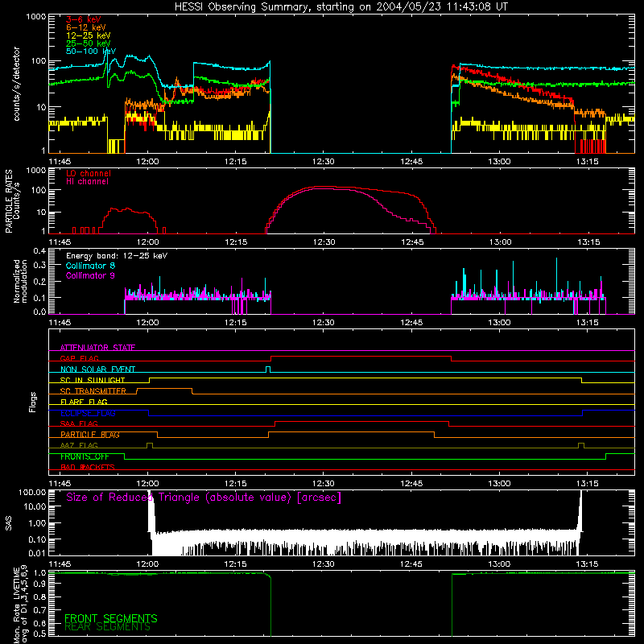Screen dimensions: 644x644
Task: Click the Size of Reduced Triangle title
Action: click(204, 497)
